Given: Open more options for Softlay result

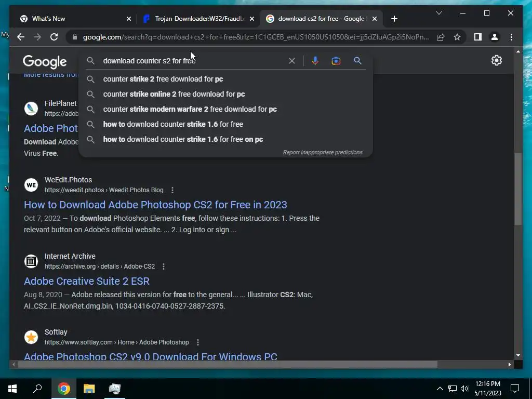Looking at the screenshot, I should tap(198, 342).
